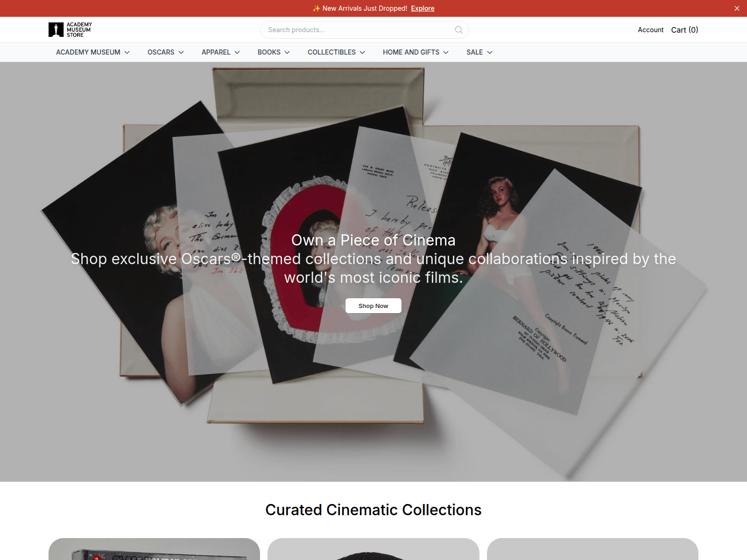Click the Curated Cinematic Collections heading

373,510
